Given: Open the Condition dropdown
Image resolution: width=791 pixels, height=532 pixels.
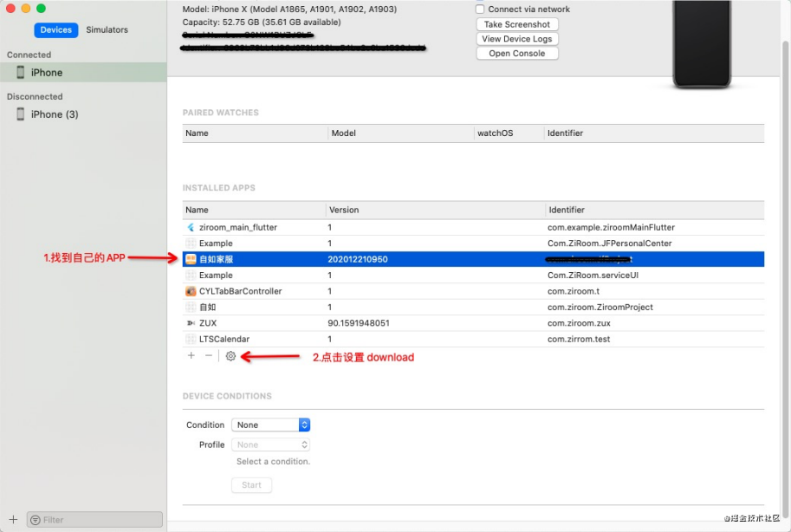Looking at the screenshot, I should click(x=271, y=425).
